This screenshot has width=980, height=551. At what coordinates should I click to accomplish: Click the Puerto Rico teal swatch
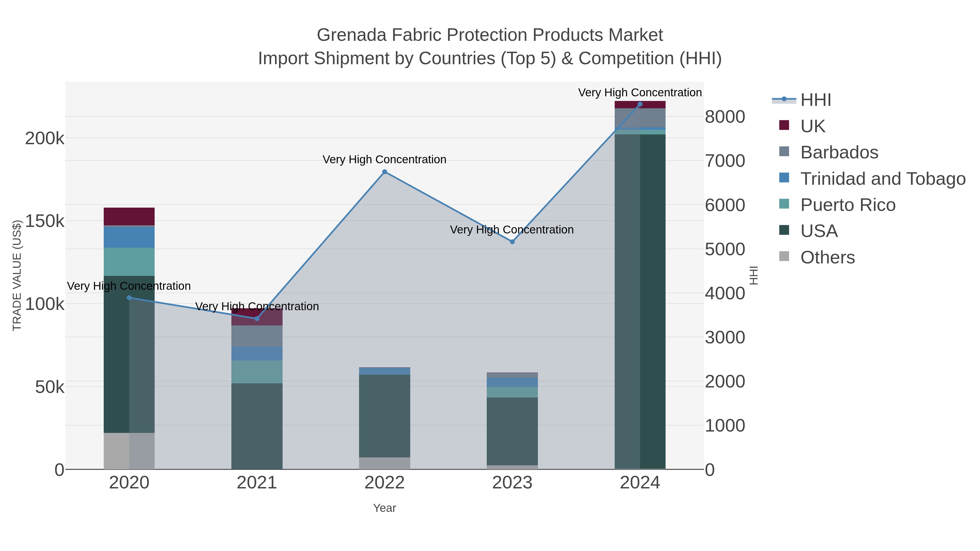(784, 204)
